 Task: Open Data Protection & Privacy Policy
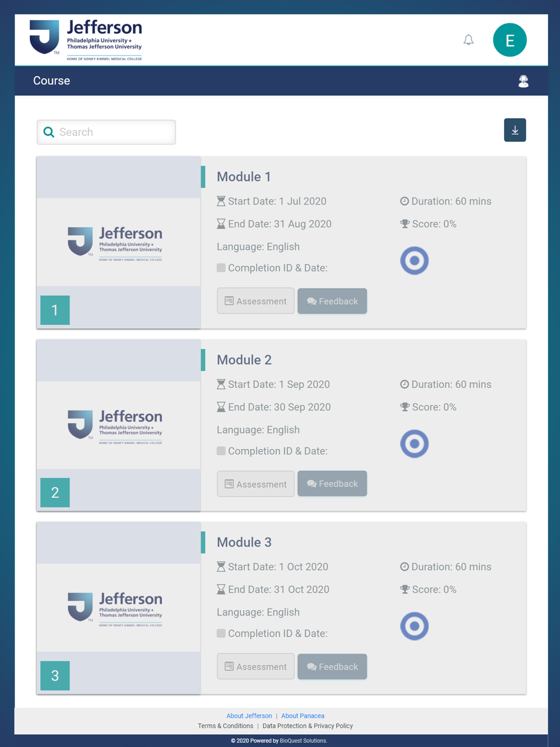[x=307, y=726]
